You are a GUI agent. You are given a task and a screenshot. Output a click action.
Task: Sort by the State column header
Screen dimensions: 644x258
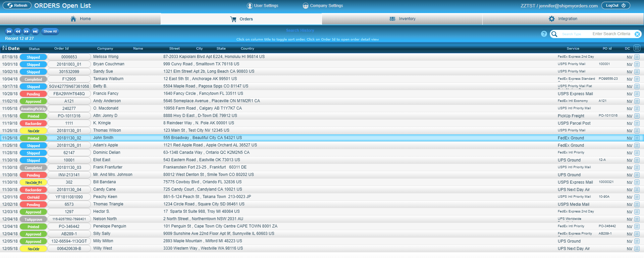(x=221, y=49)
